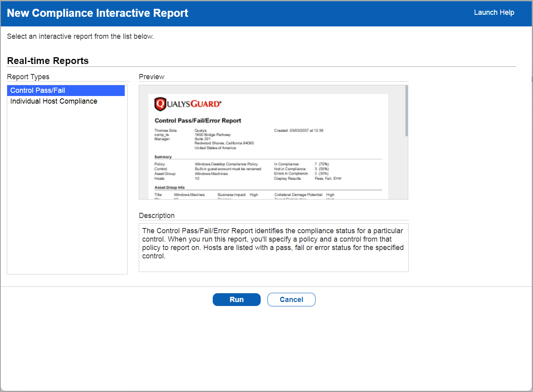Click the Created date in the report preview

point(298,130)
